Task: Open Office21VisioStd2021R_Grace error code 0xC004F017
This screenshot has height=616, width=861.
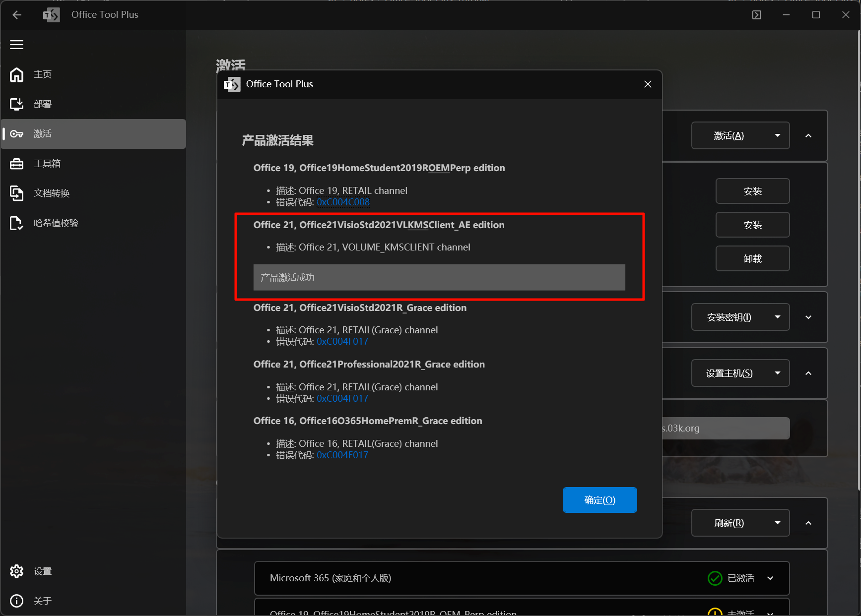Action: tap(342, 342)
